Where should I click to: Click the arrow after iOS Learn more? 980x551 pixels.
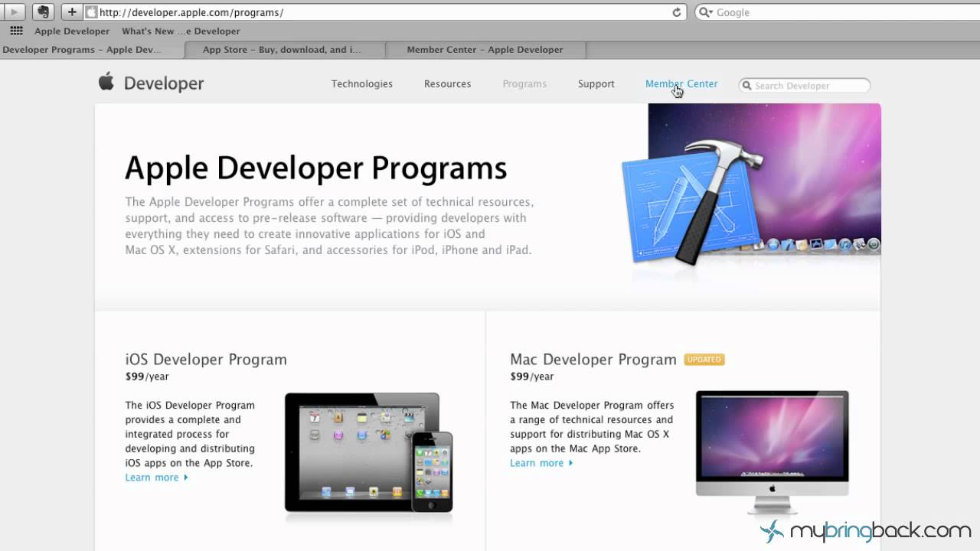(x=185, y=478)
